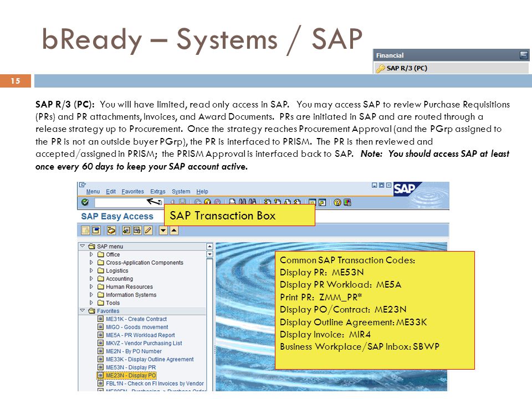Screen dimensions: 532x399
Task: Click the SAP window system menu icon
Action: (83, 185)
